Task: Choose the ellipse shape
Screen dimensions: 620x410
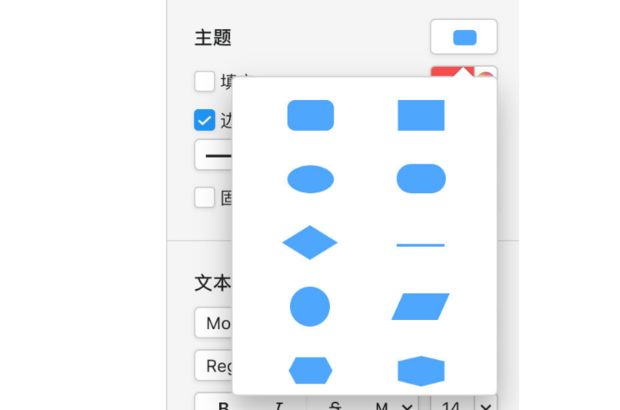Action: pos(310,179)
